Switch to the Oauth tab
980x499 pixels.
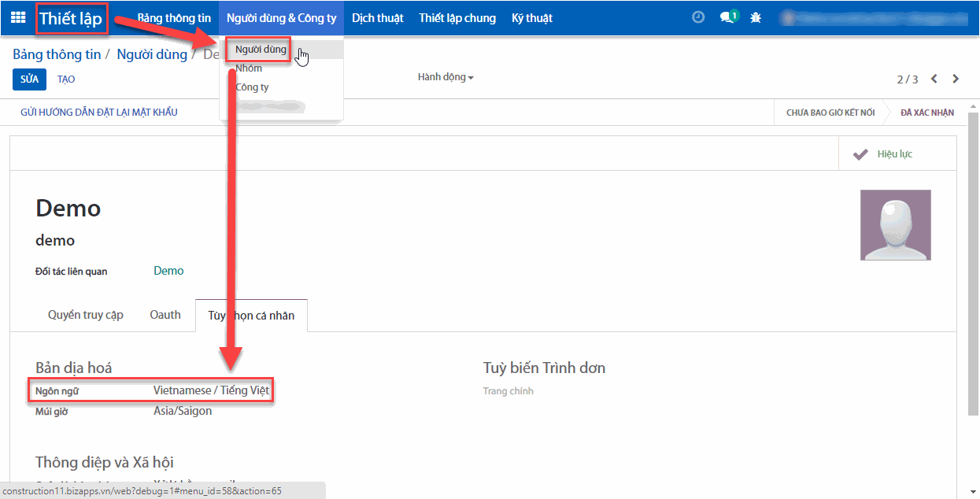pyautogui.click(x=165, y=314)
